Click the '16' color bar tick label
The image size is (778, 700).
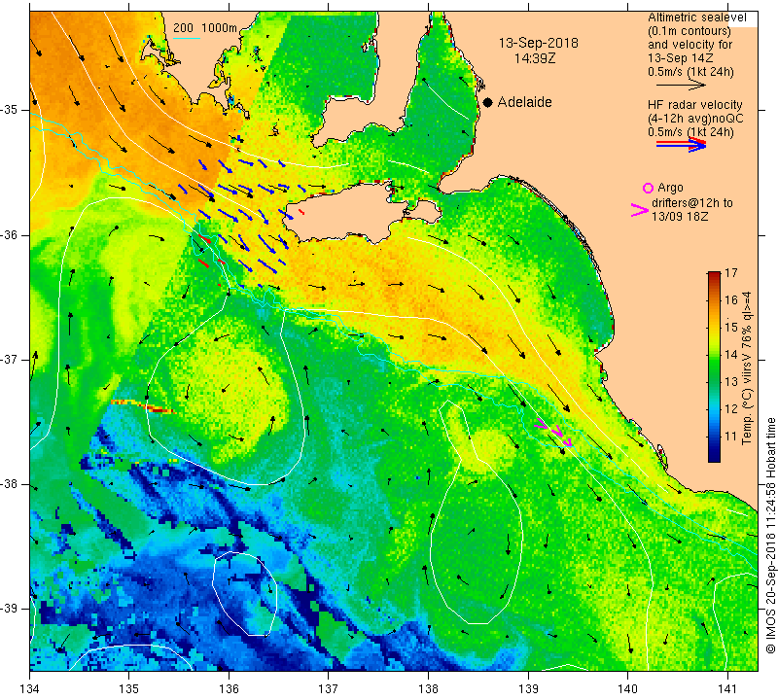click(731, 299)
